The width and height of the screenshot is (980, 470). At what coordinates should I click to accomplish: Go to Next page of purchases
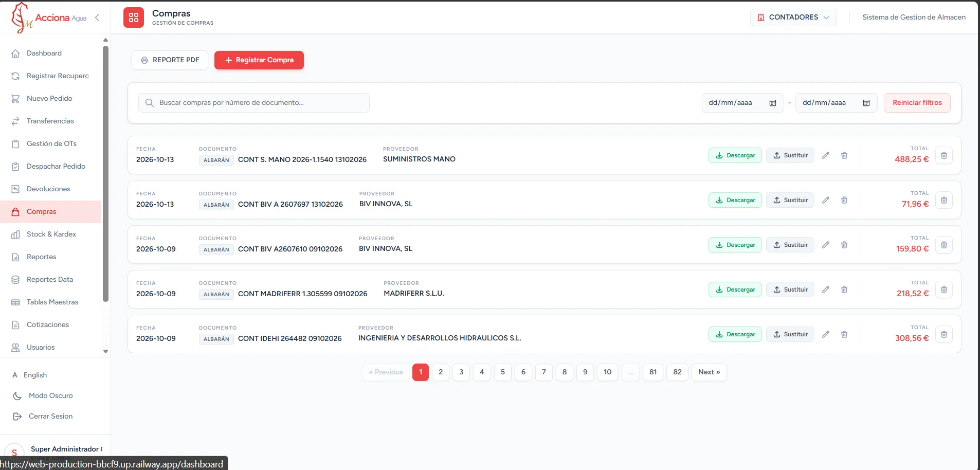pyautogui.click(x=709, y=372)
